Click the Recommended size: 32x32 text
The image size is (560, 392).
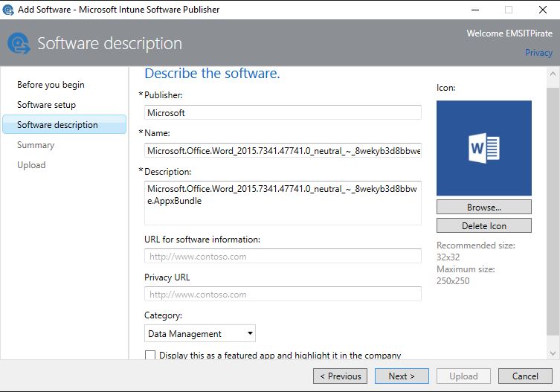click(x=475, y=251)
